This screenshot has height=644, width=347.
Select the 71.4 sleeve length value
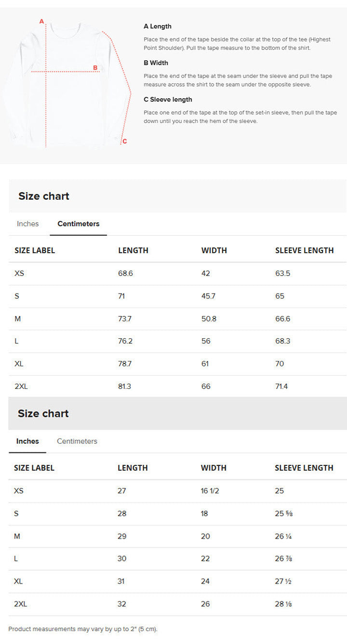pos(281,386)
